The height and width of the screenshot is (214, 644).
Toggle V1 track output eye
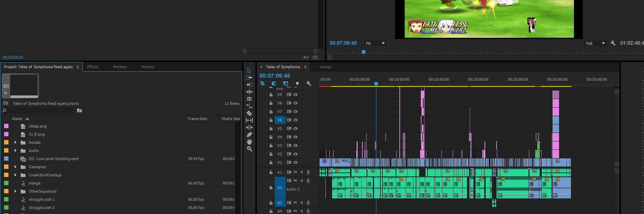coord(296,162)
